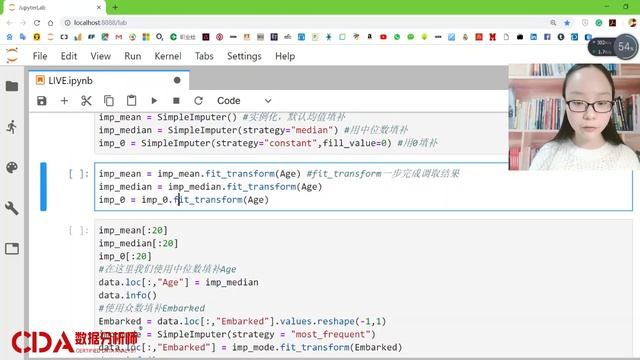Image resolution: width=640 pixels, height=360 pixels.
Task: Open the Kernel menu
Action: tap(168, 56)
